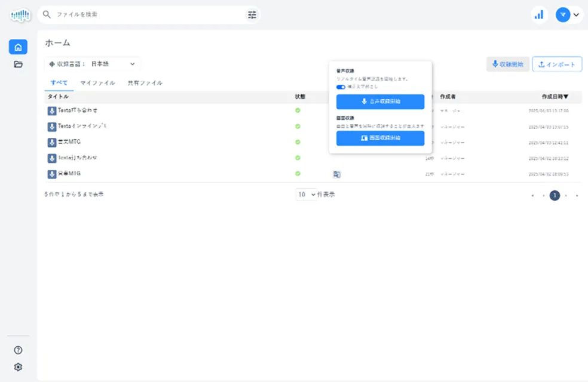Start audio recording with 音声収録開始
The height and width of the screenshot is (382, 588).
click(x=380, y=101)
